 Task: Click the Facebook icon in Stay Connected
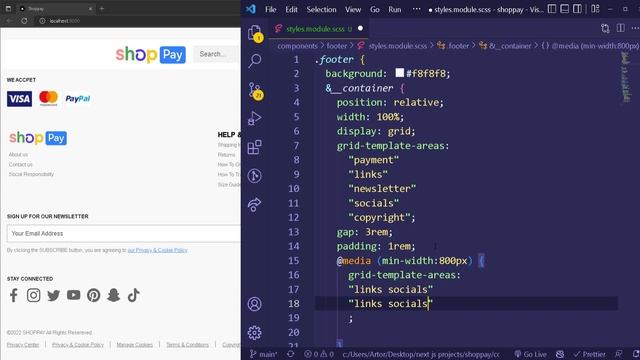pos(13,295)
